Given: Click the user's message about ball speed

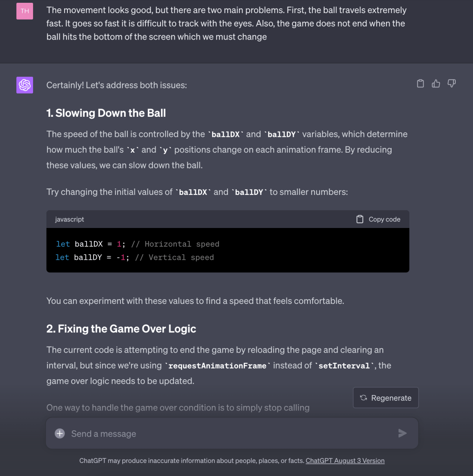Looking at the screenshot, I should point(226,23).
